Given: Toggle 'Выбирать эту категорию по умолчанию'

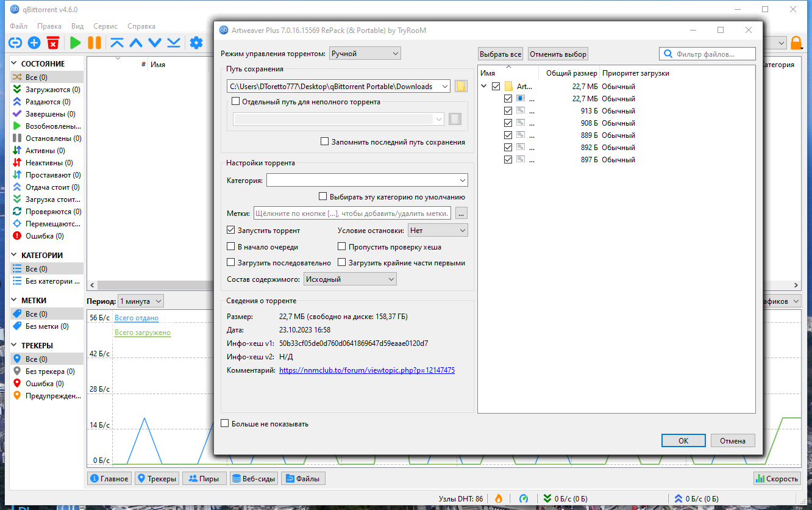Looking at the screenshot, I should [x=323, y=196].
